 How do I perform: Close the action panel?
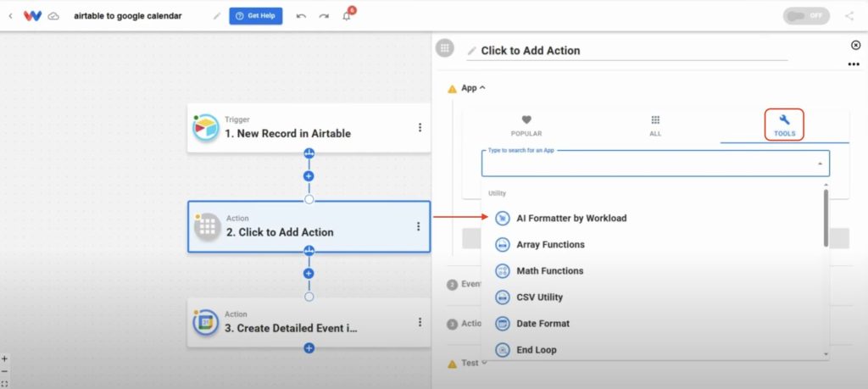click(x=856, y=45)
